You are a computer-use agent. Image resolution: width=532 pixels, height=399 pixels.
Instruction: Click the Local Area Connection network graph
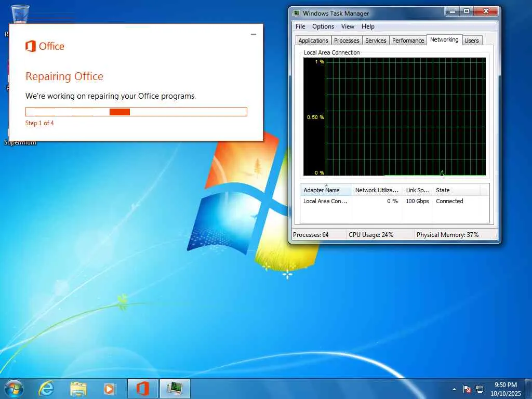coord(394,117)
